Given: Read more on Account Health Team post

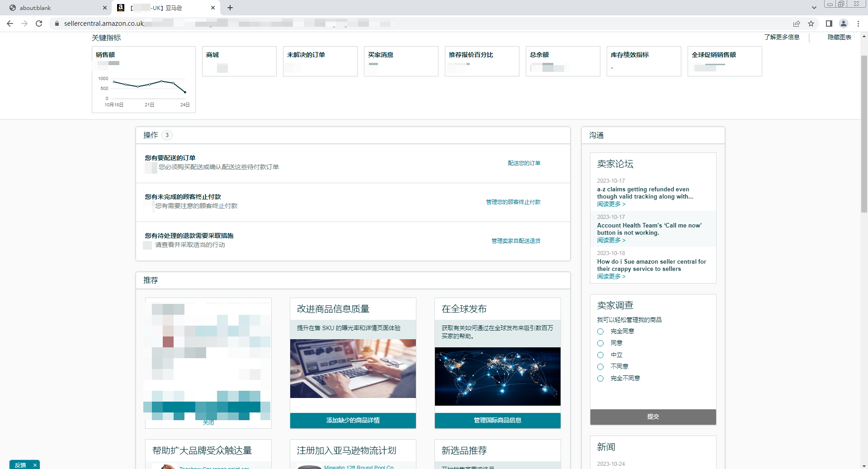Looking at the screenshot, I should [x=611, y=240].
